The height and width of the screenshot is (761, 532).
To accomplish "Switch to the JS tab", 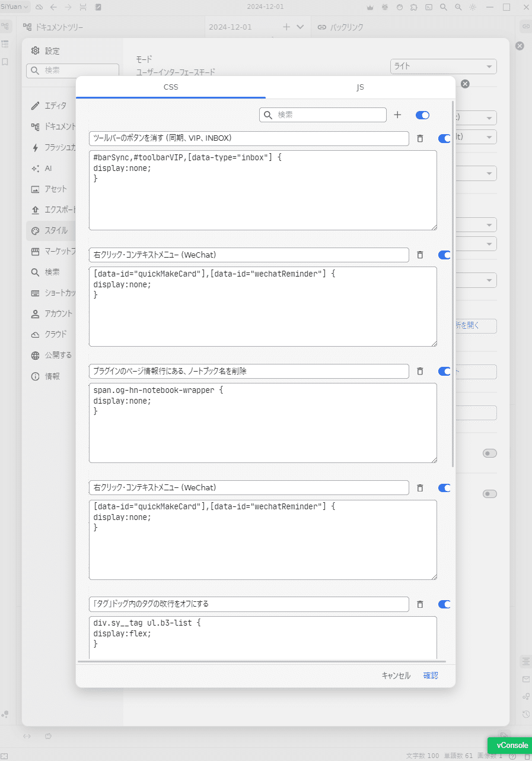I will pyautogui.click(x=360, y=87).
